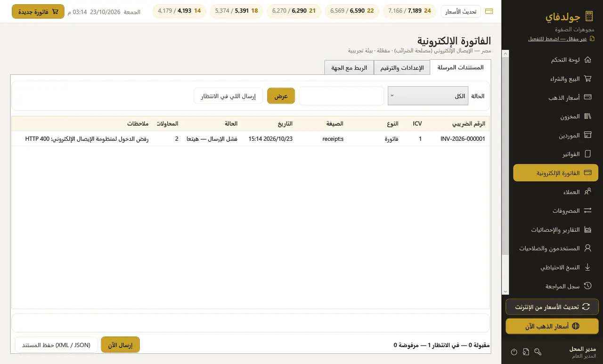Open the dashboard (لوحة التحكم) home icon

pyautogui.click(x=587, y=60)
